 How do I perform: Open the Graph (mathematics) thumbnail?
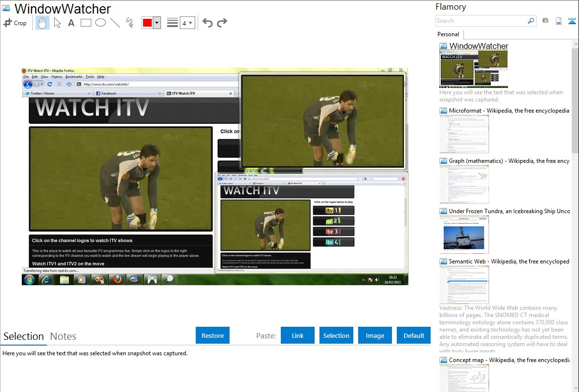464,184
